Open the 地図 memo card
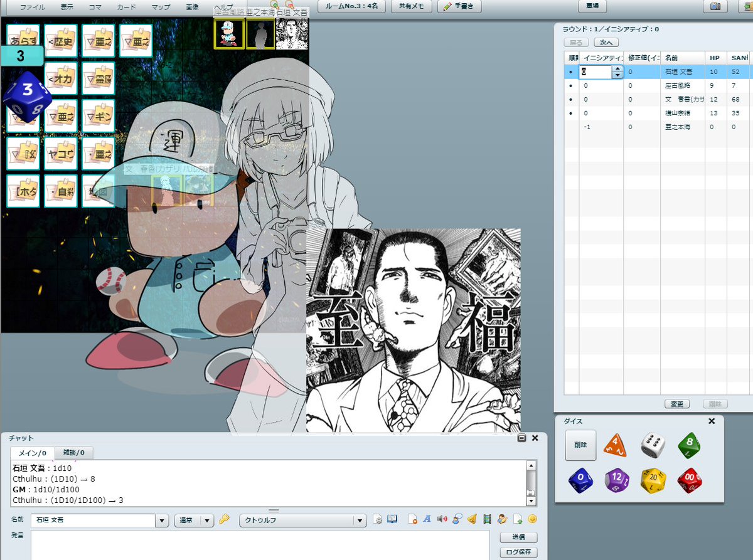The width and height of the screenshot is (753, 560). 99,191
